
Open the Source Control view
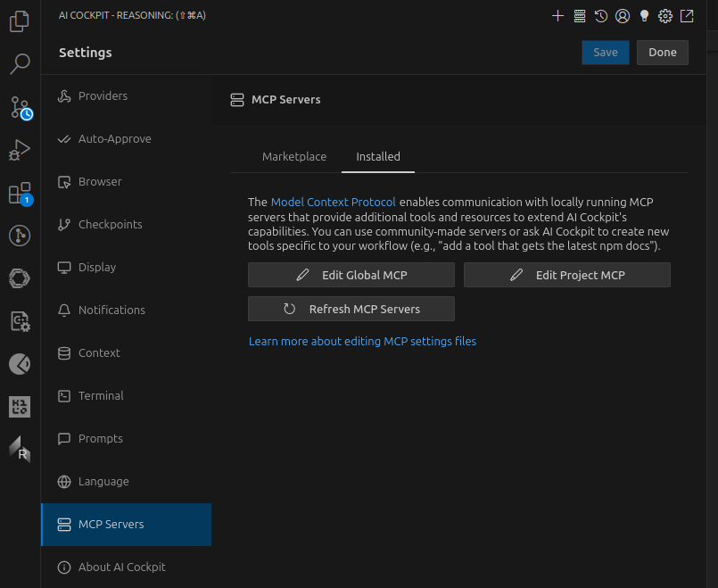pyautogui.click(x=20, y=107)
